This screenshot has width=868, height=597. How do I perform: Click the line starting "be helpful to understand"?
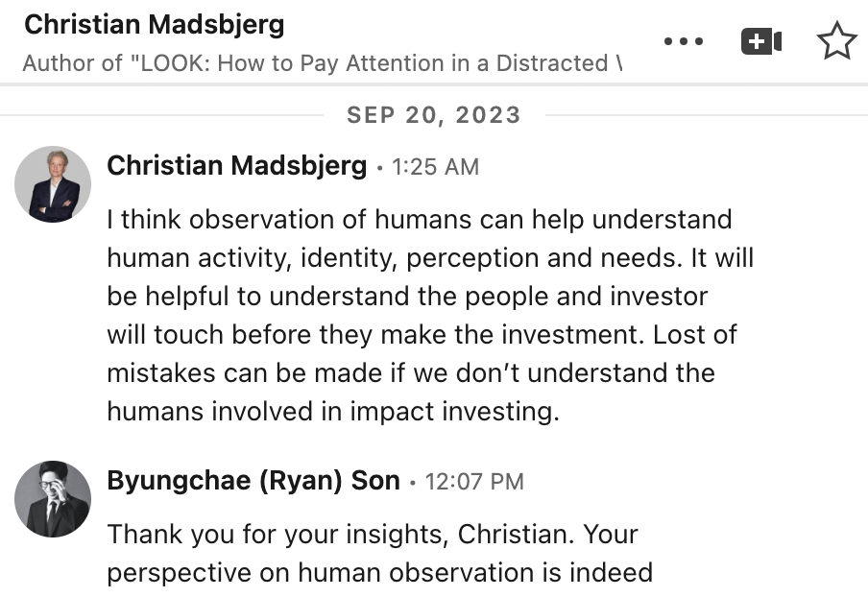click(x=407, y=297)
